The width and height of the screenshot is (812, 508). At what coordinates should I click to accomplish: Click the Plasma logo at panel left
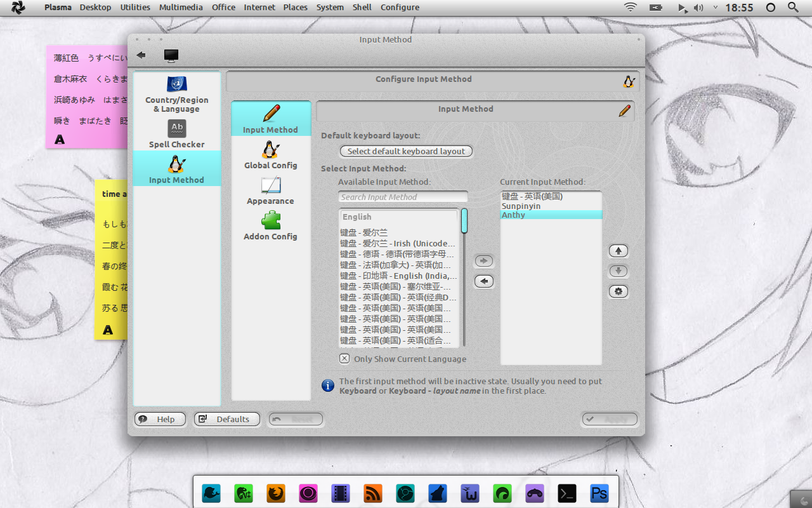[18, 8]
